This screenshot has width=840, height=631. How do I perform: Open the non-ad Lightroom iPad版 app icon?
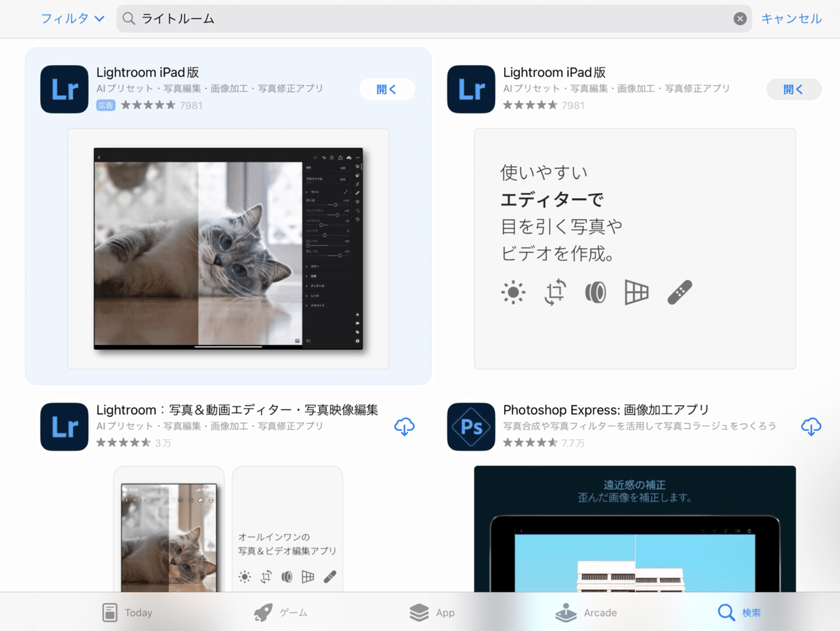(x=471, y=89)
